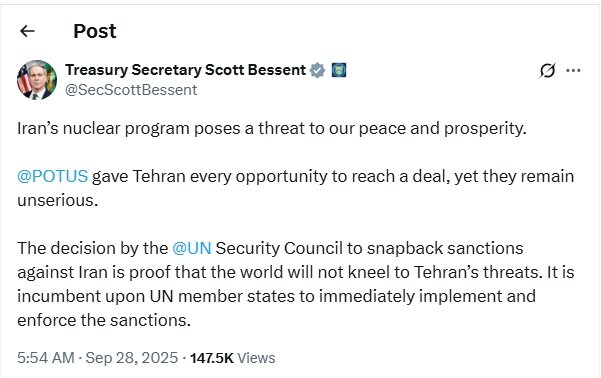
Task: Click the word 'unserious.' in the post
Action: pos(58,201)
